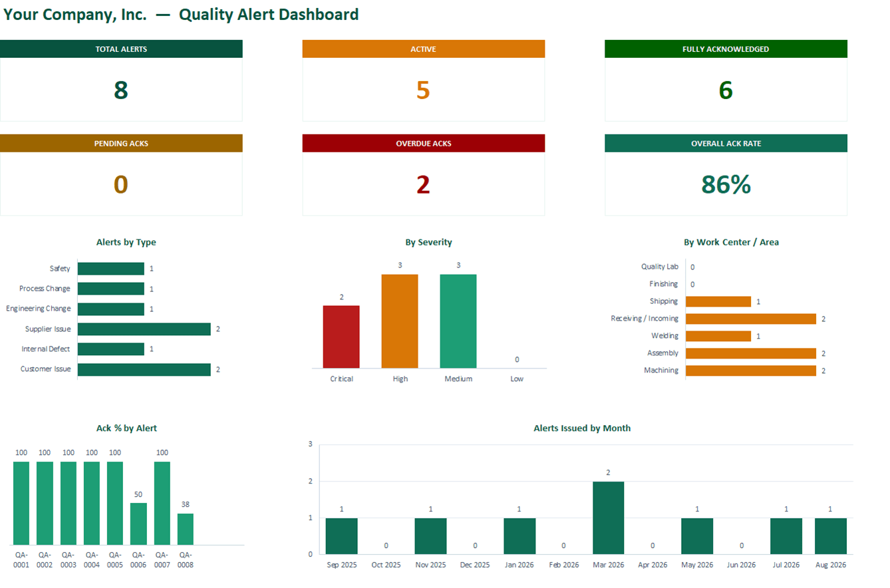Click the 'Alerts Issued by Month' title
Viewport: 890px width, 588px height.
pos(582,428)
